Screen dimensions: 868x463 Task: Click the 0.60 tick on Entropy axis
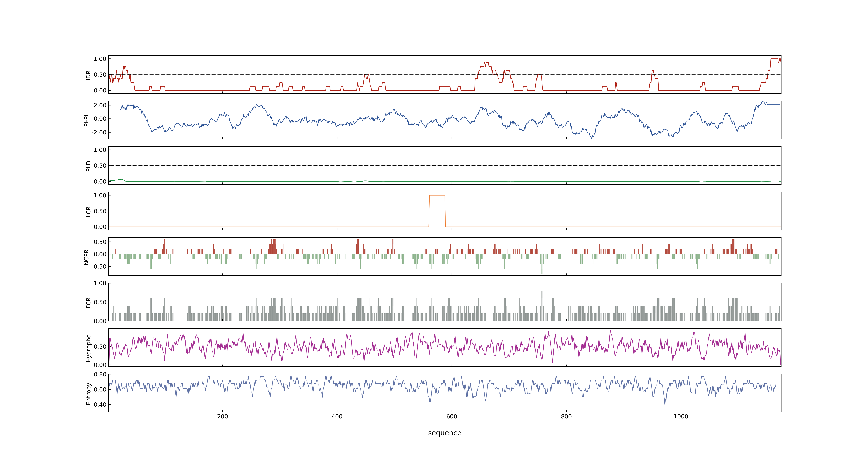[100, 389]
